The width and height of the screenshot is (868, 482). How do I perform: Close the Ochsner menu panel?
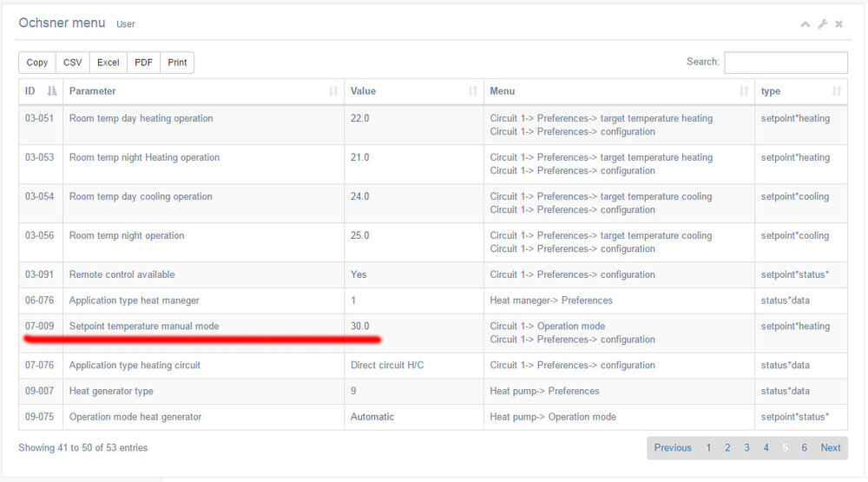(x=839, y=24)
